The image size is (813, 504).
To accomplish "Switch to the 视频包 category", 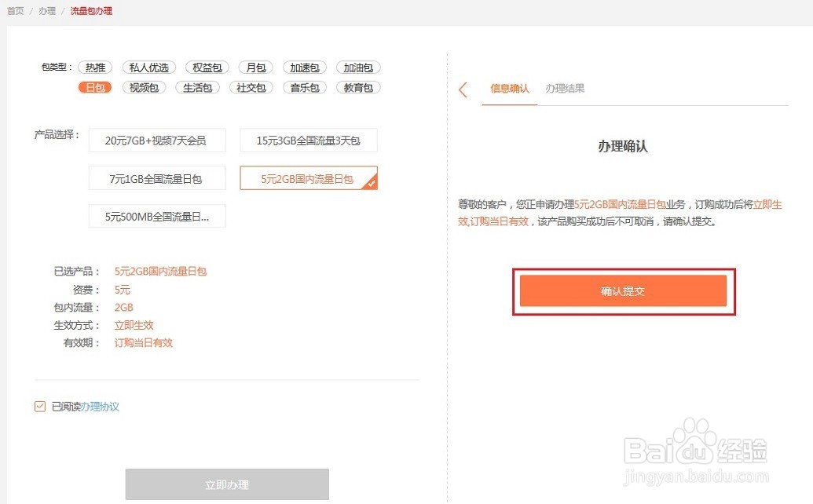I will click(x=143, y=87).
